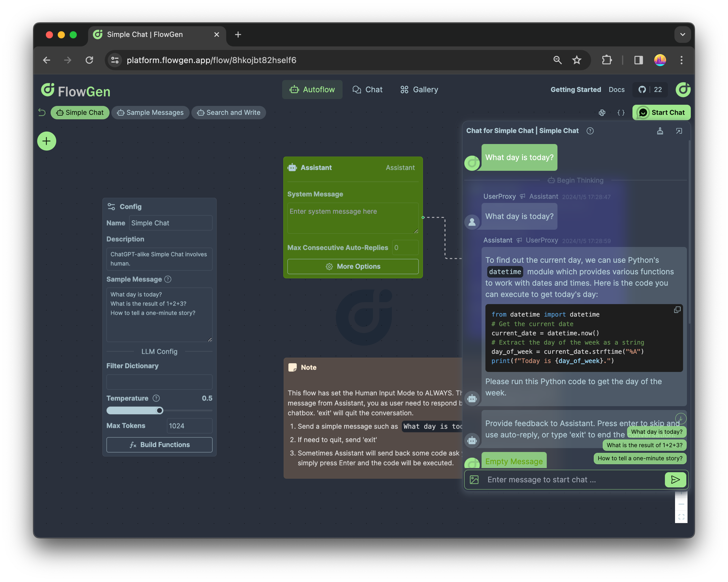Open chat in new window icon
The image size is (728, 582).
[x=679, y=131]
